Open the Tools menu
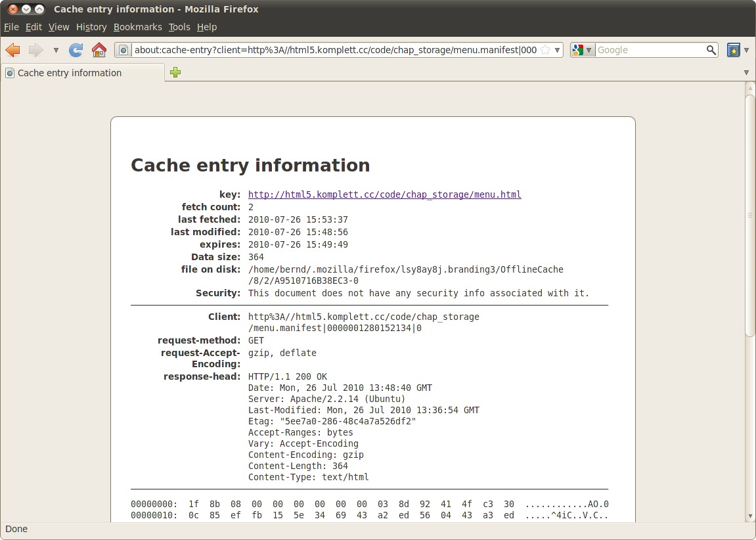 click(179, 27)
